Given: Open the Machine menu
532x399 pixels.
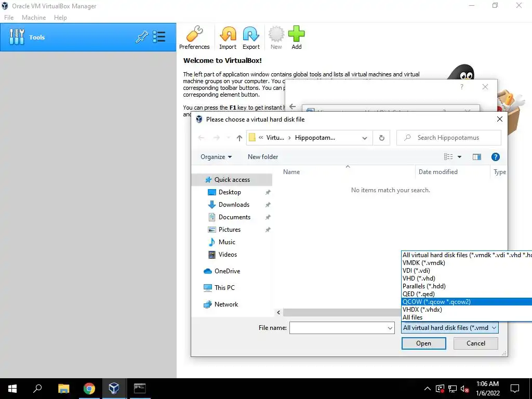Looking at the screenshot, I should 34,18.
